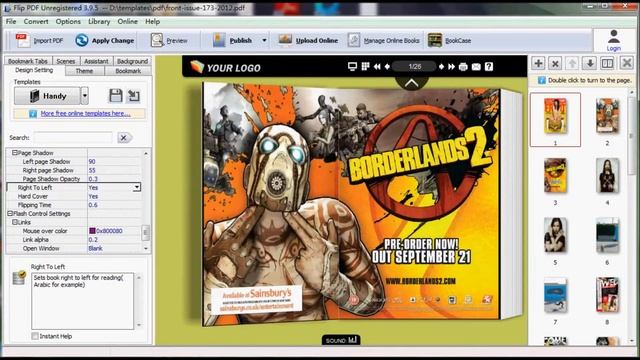
Task: Select the Hard Cover Yes value
Action: click(x=93, y=196)
